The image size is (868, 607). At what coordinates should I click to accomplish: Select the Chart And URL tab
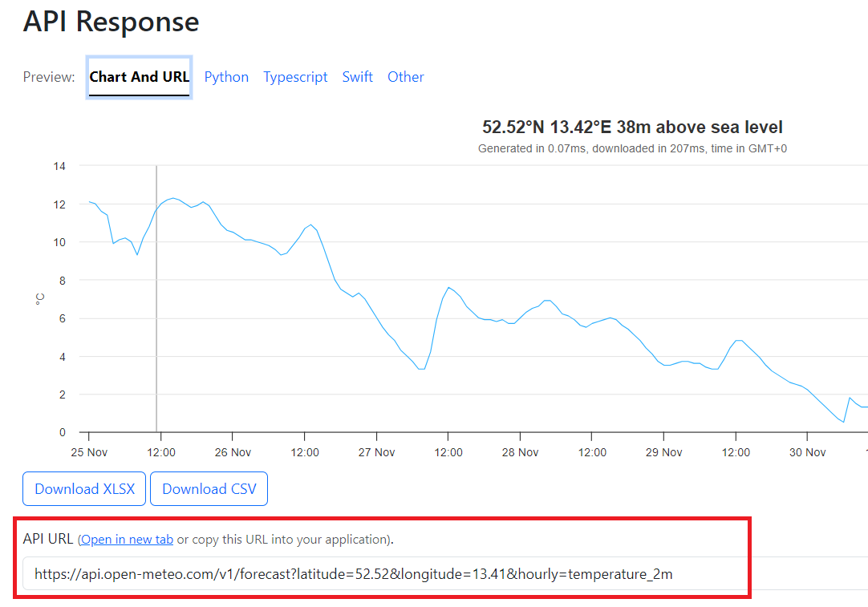tap(139, 77)
